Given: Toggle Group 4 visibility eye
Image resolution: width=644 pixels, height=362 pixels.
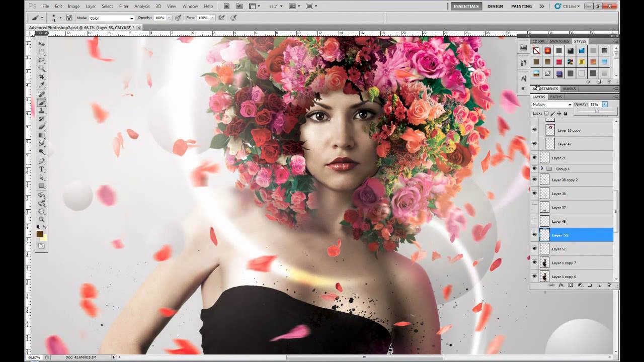Looking at the screenshot, I should point(534,168).
